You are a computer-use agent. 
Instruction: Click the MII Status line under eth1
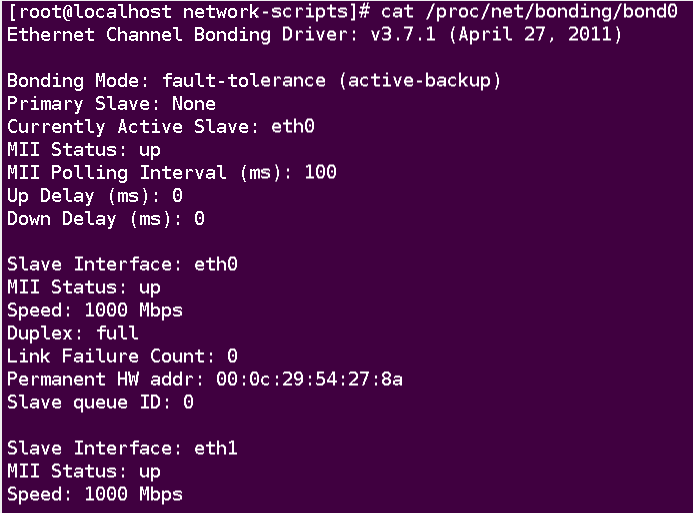84,472
